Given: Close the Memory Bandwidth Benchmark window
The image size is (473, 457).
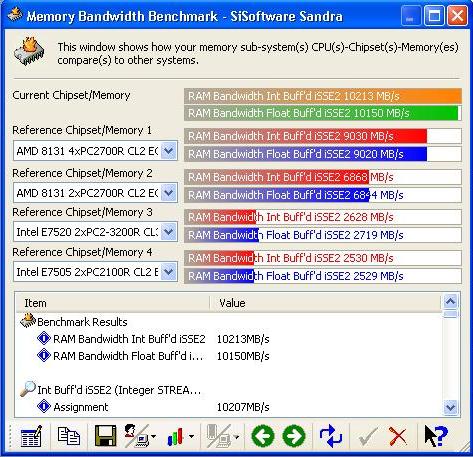Looking at the screenshot, I should coord(457,16).
